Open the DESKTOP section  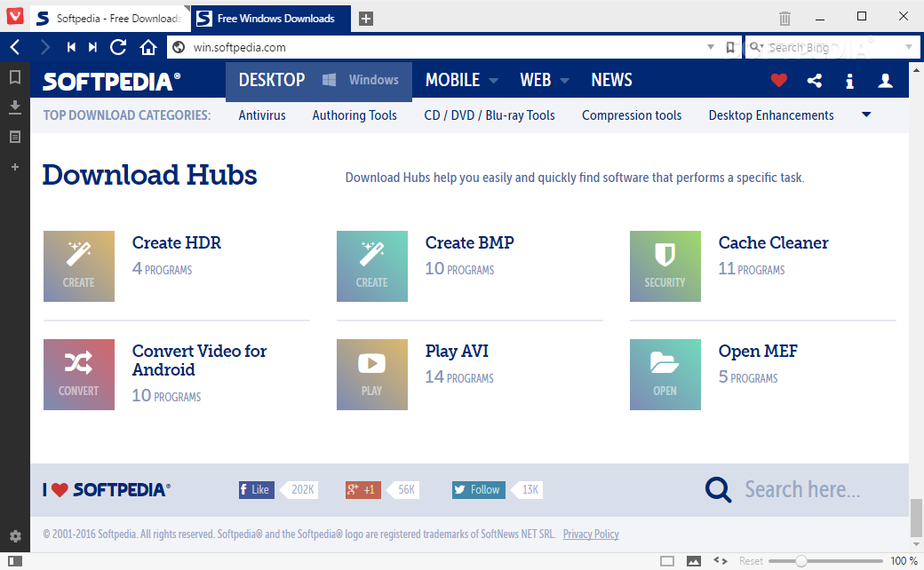tap(272, 80)
